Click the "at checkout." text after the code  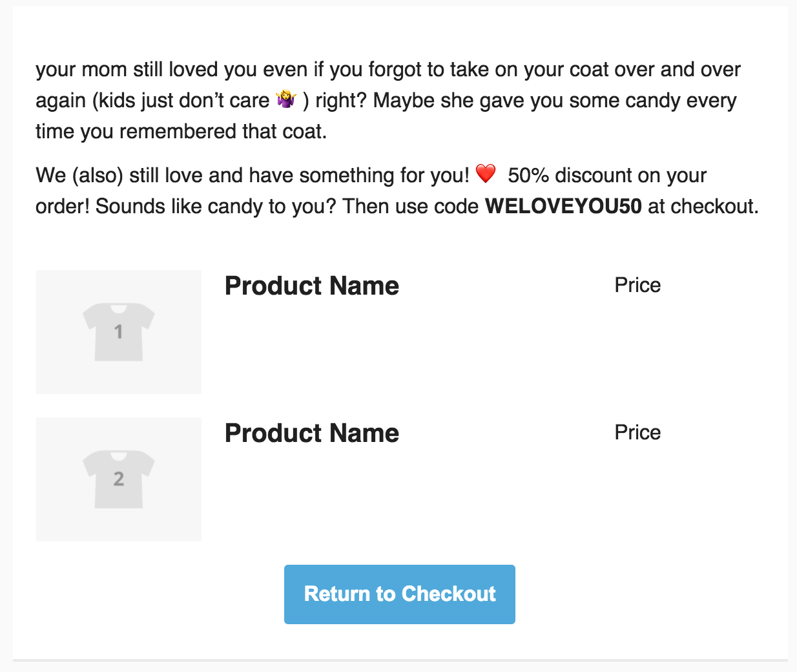[703, 206]
